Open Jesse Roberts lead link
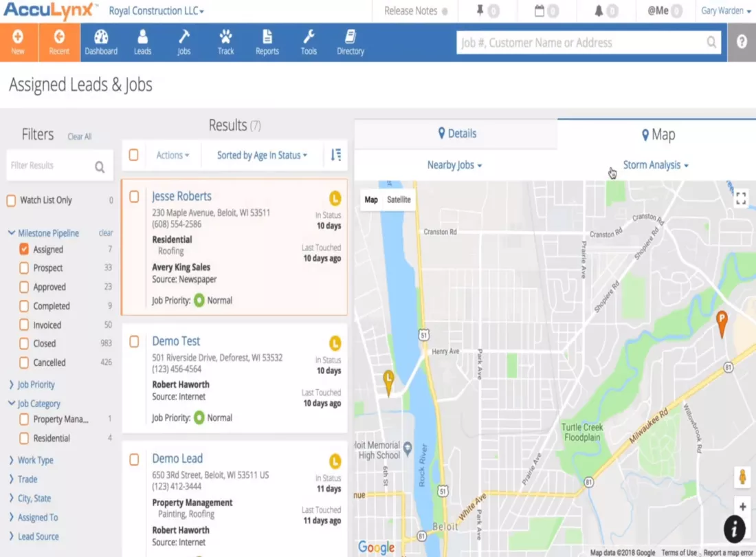The image size is (756, 557). (x=181, y=196)
